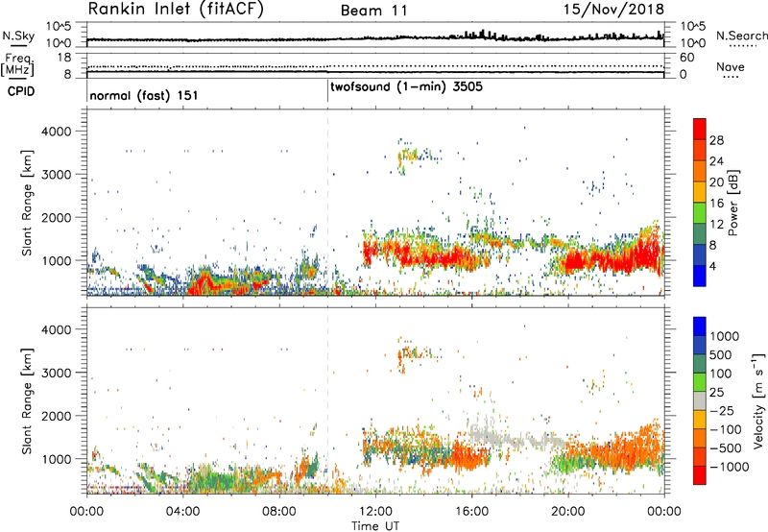
Task: Click the '-1000' tick on Velocity colorbar
Action: 729,467
